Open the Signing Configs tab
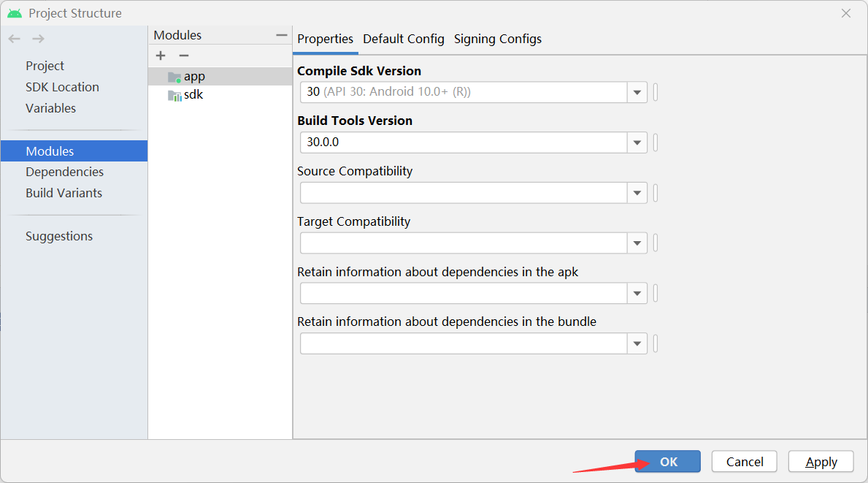Screen dimensions: 868x483 pos(498,39)
